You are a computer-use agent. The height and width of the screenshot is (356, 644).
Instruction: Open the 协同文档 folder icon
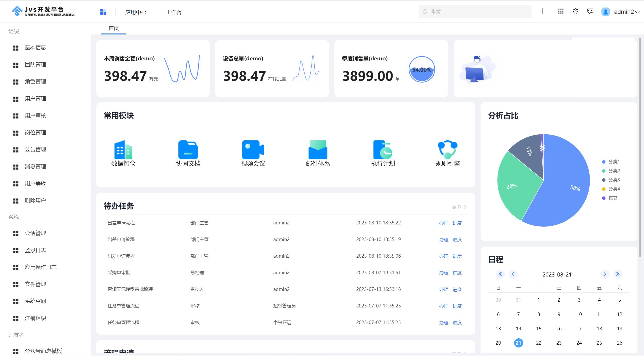tap(188, 150)
